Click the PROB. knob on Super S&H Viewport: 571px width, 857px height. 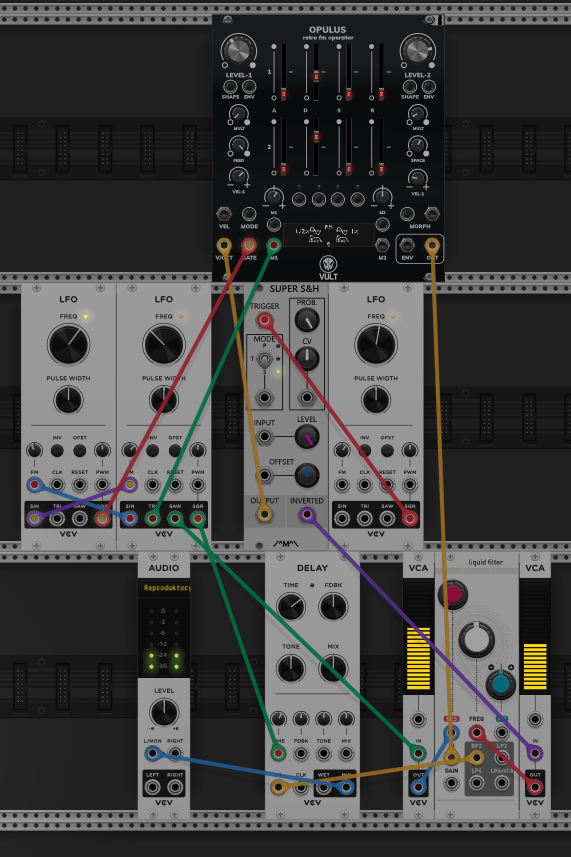pos(307,320)
